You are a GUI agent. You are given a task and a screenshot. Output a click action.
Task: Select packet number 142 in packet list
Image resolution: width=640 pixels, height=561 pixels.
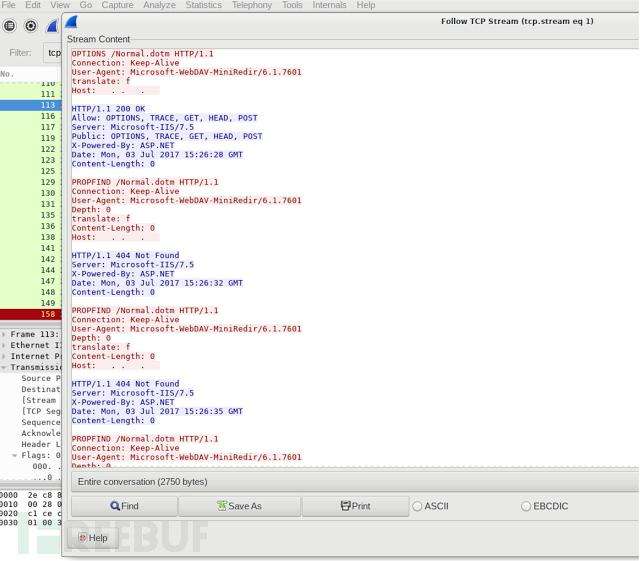pyautogui.click(x=31, y=259)
